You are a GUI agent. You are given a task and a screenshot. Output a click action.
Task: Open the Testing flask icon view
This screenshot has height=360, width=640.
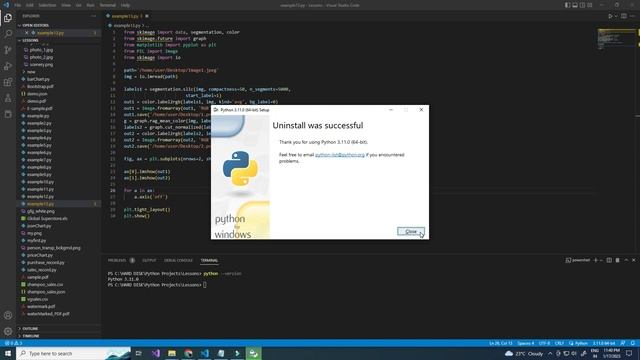pos(8,98)
